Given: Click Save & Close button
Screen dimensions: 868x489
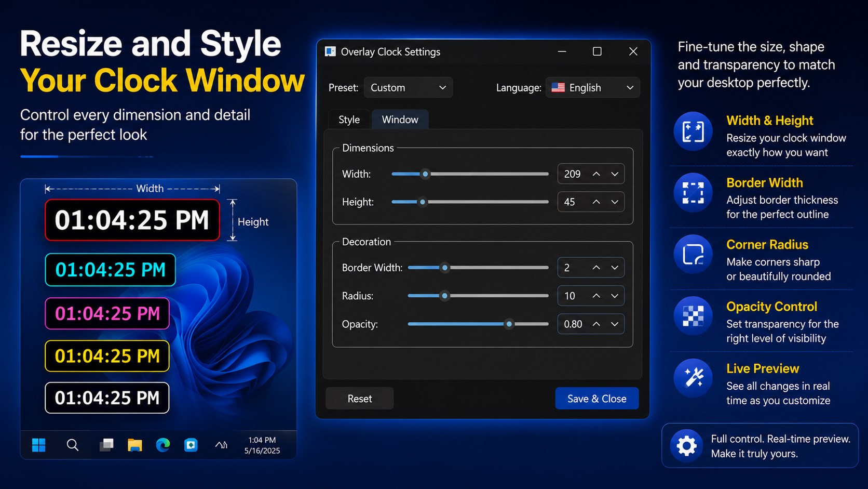Looking at the screenshot, I should tap(597, 399).
